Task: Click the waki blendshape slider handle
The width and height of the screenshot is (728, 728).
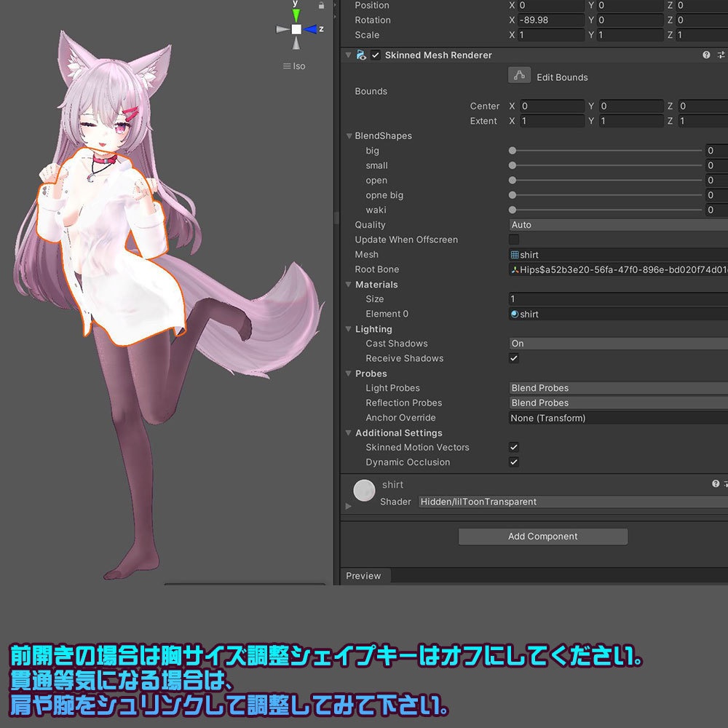Action: tap(512, 210)
